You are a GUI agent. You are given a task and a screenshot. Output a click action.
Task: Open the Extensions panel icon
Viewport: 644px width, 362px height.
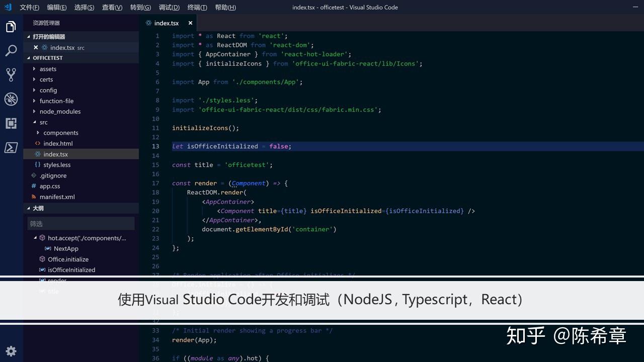11,123
